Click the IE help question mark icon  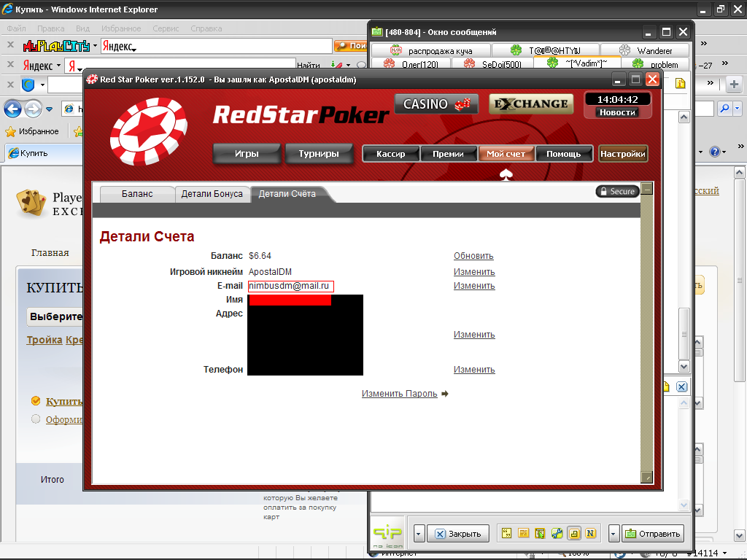(x=715, y=152)
